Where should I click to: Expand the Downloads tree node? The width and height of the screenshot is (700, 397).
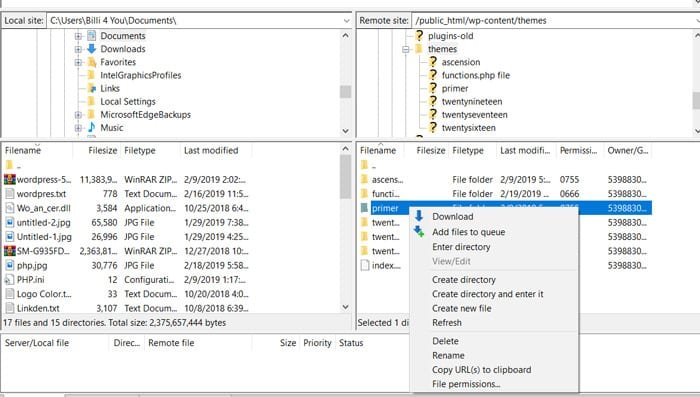[78, 49]
